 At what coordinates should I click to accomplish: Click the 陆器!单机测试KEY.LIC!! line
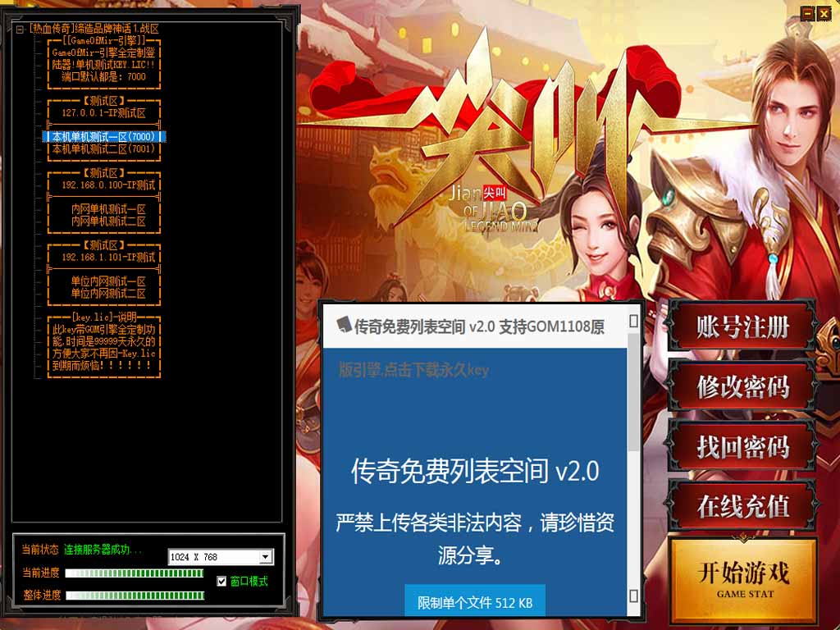tap(104, 65)
